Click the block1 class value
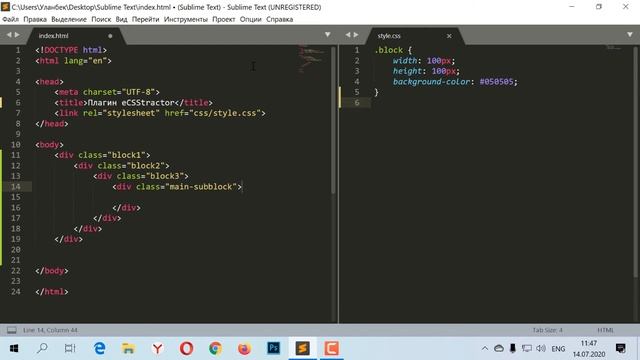 [x=126, y=155]
